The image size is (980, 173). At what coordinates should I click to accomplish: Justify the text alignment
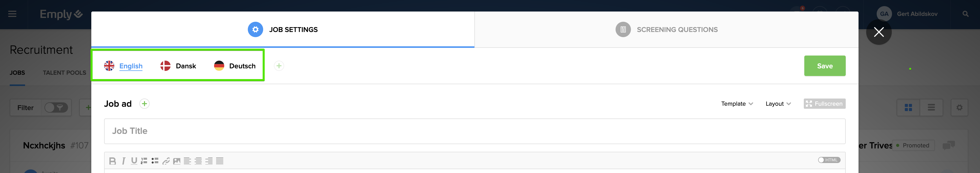point(219,161)
